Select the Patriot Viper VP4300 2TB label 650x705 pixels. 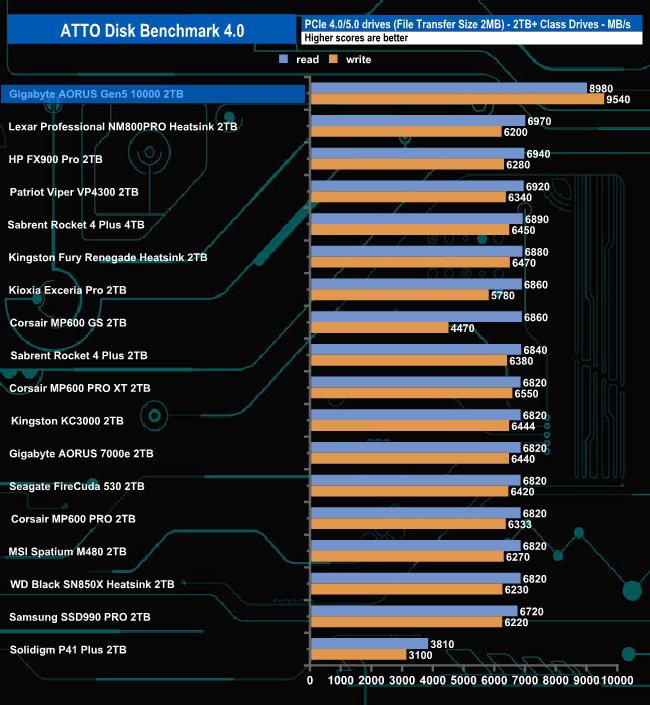coord(74,192)
